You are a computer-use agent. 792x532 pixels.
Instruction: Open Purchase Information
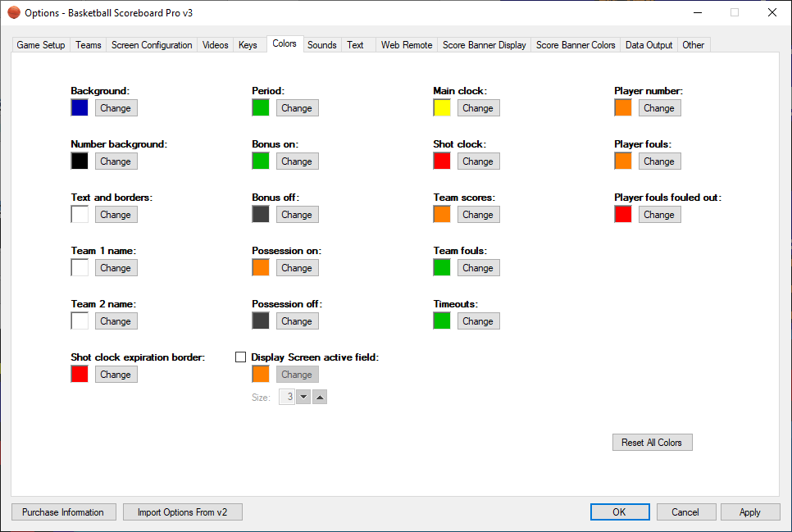tap(63, 512)
